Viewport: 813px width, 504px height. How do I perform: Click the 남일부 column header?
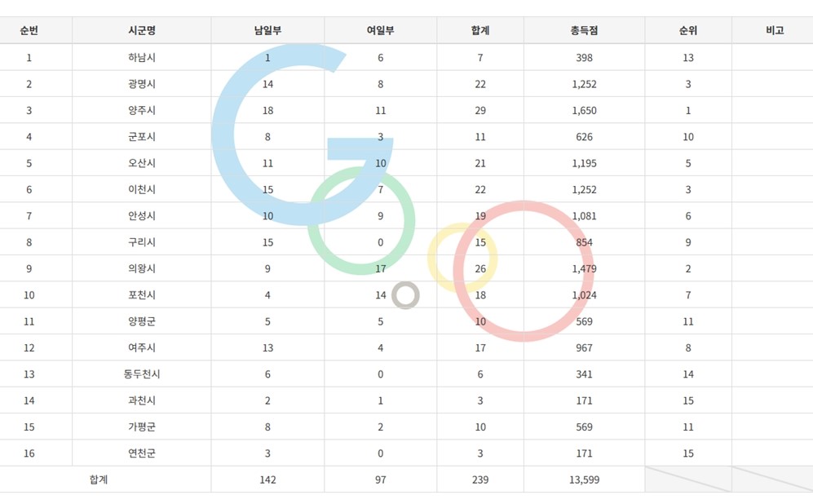(x=267, y=31)
